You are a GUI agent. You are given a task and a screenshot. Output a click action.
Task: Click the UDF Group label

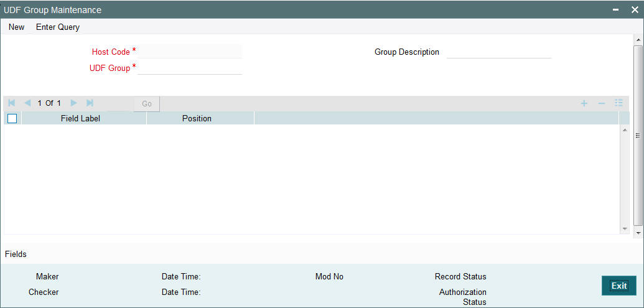[110, 68]
